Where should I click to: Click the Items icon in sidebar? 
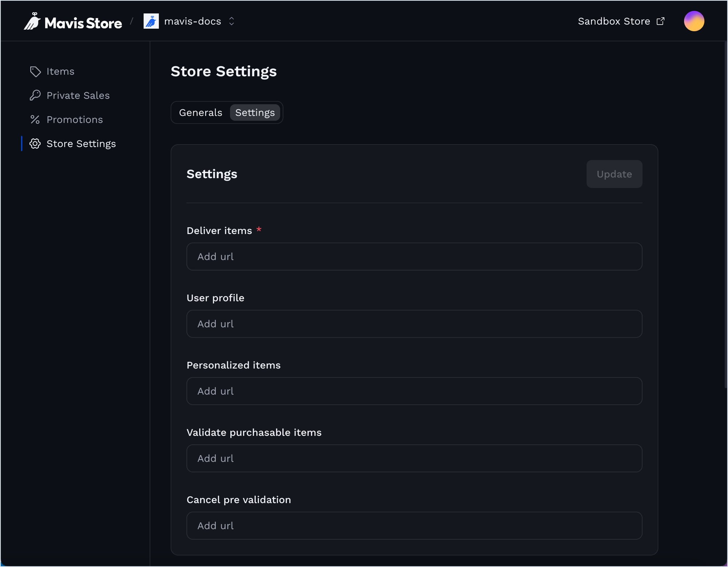(x=36, y=71)
